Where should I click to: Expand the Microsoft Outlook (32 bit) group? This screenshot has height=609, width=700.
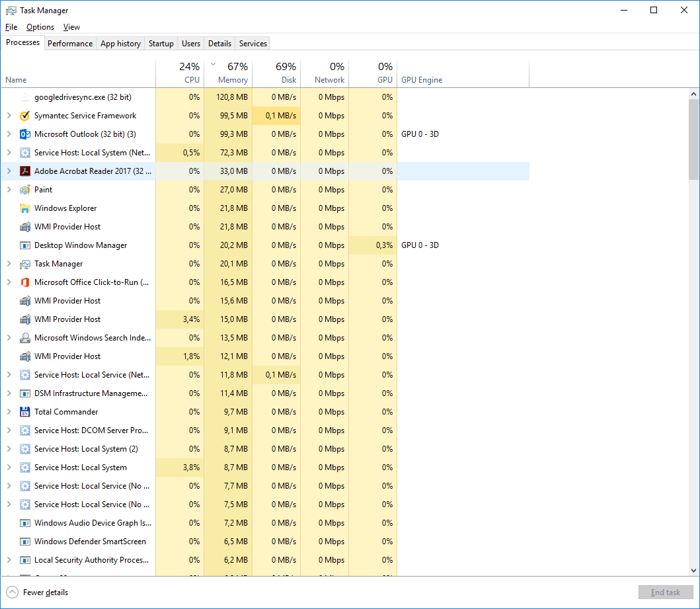[9, 134]
